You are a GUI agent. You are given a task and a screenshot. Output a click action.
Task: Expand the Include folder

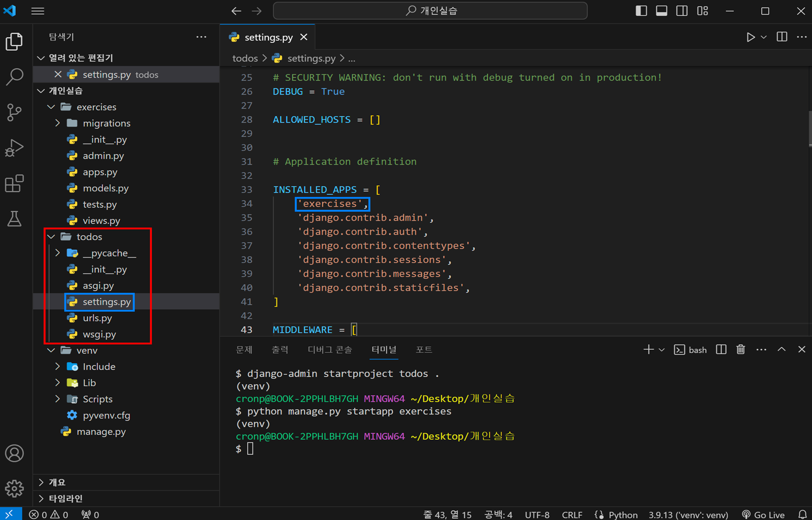tap(126, 367)
